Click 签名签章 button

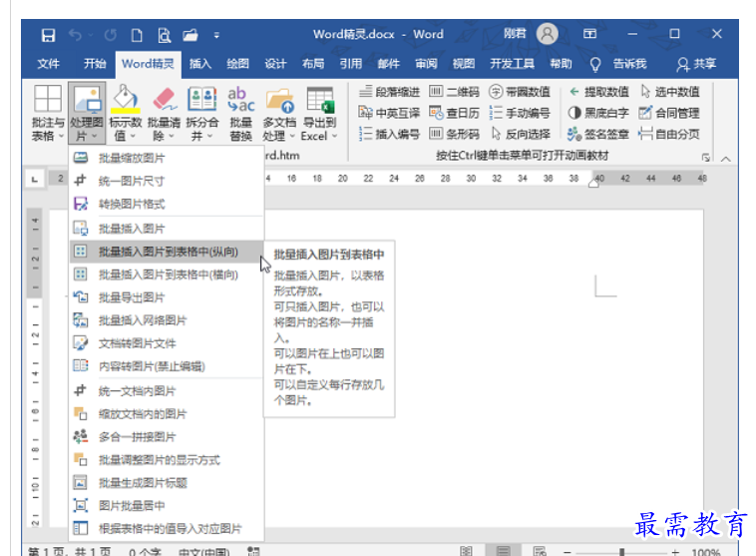(598, 134)
